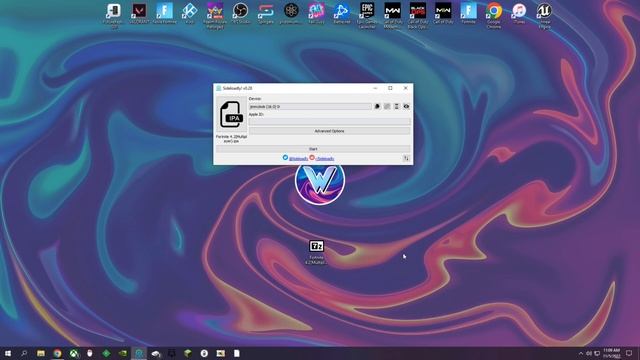Open the iTunes desktop shortcut
The height and width of the screenshot is (360, 640).
pyautogui.click(x=519, y=13)
